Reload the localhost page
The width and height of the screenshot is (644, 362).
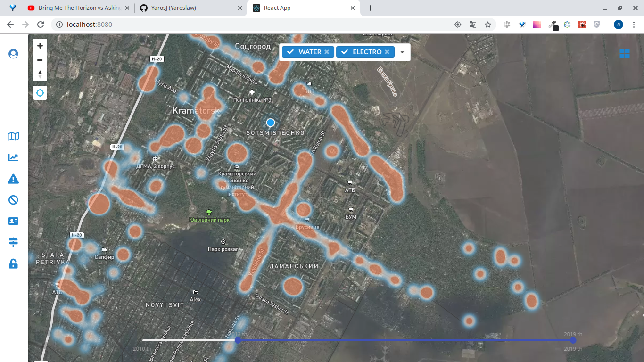pos(41,25)
